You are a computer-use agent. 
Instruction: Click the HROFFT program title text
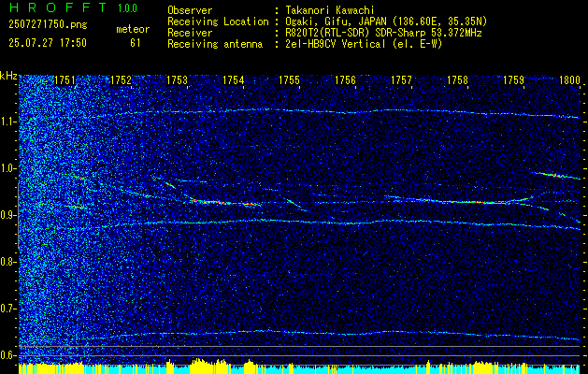click(x=58, y=7)
